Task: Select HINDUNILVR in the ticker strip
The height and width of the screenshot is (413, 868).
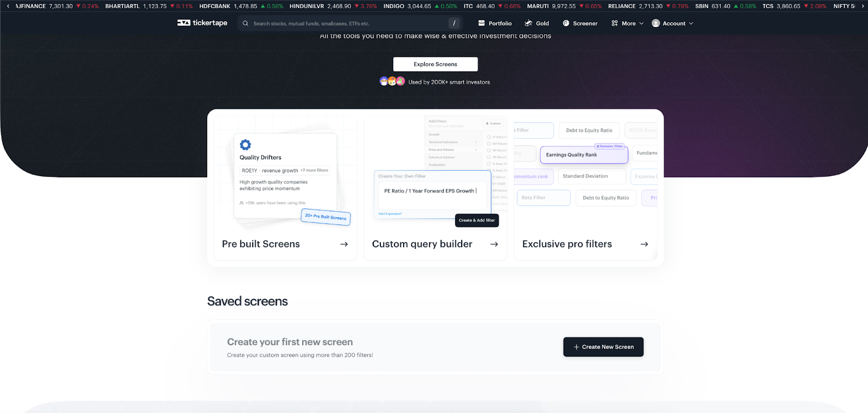Action: point(333,6)
